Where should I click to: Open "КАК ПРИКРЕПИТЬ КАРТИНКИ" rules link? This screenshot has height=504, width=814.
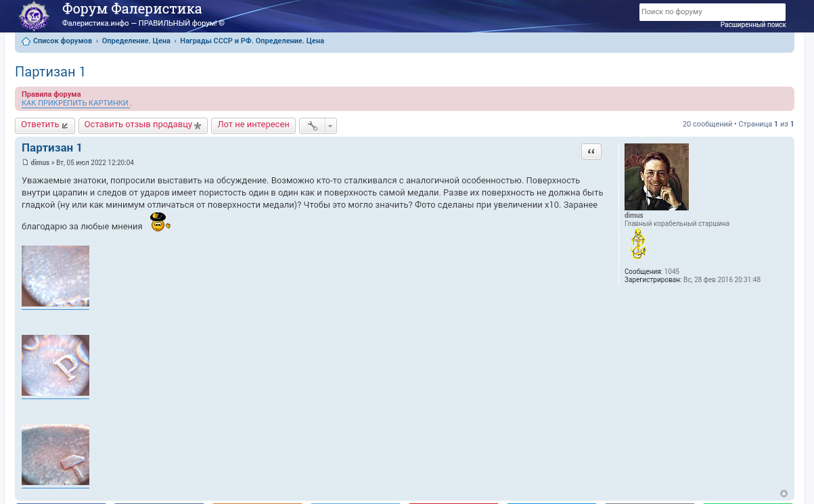(75, 103)
